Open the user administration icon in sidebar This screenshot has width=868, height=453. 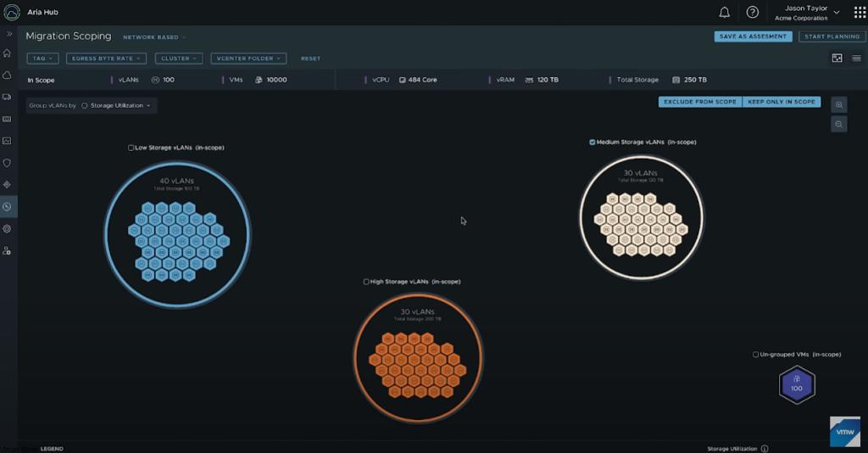7,251
